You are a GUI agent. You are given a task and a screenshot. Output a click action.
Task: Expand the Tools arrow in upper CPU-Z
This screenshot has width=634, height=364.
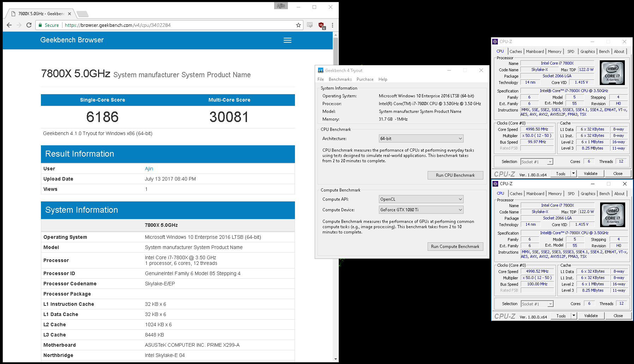tap(573, 174)
